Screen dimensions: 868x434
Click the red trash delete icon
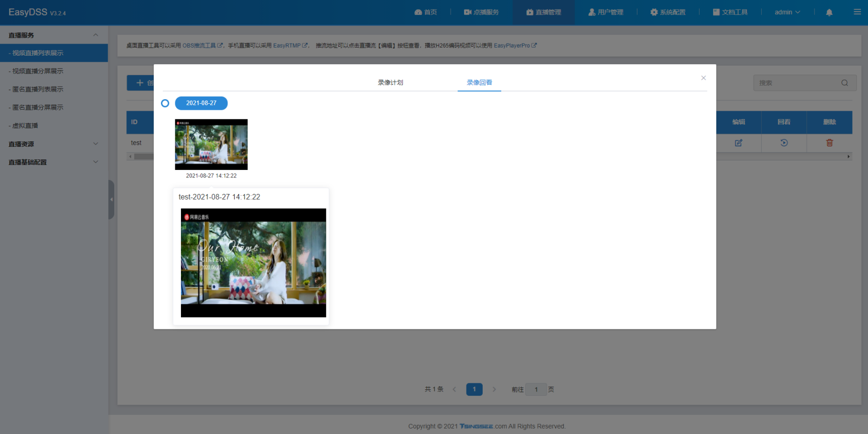pos(829,143)
